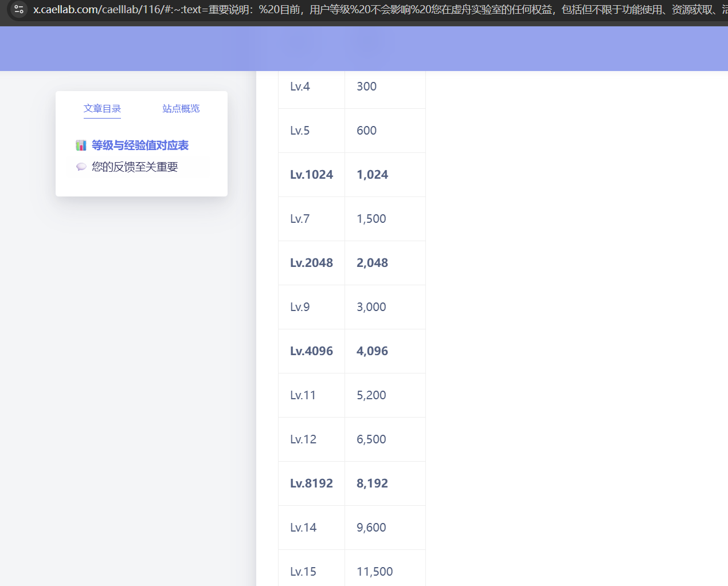Go to 您的反馈至关重要 section link
Screen dimensions: 728x586
135,167
